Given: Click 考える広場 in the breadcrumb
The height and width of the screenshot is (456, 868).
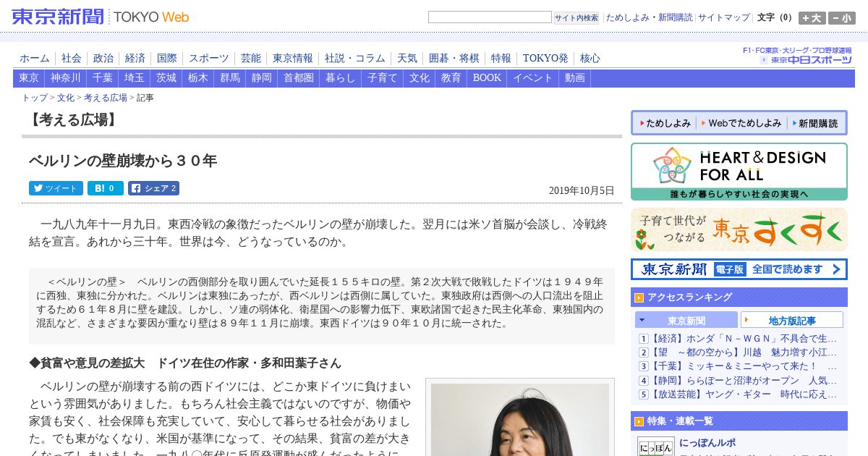Looking at the screenshot, I should point(106,97).
